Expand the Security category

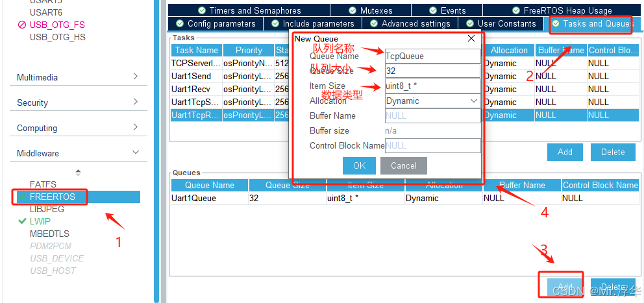[x=78, y=103]
